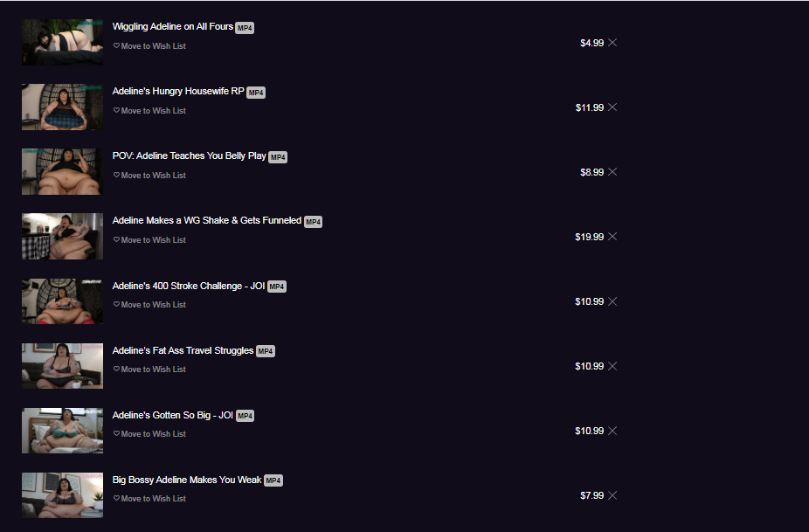Move the WG Shake video to Wish List
Screen dimensions: 809x532
coord(150,240)
